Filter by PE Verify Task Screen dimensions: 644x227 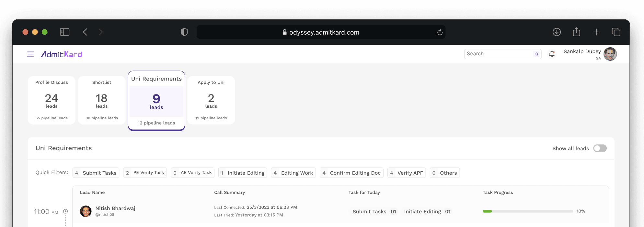click(x=145, y=173)
